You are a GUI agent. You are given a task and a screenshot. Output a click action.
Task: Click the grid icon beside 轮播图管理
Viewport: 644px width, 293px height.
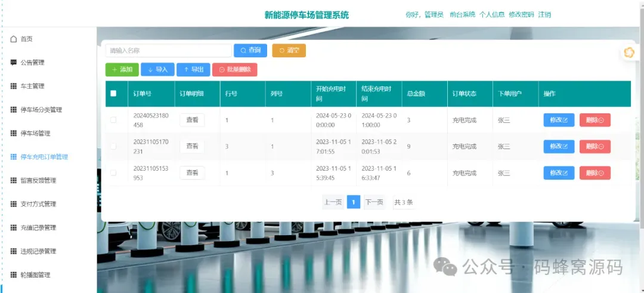pyautogui.click(x=14, y=275)
